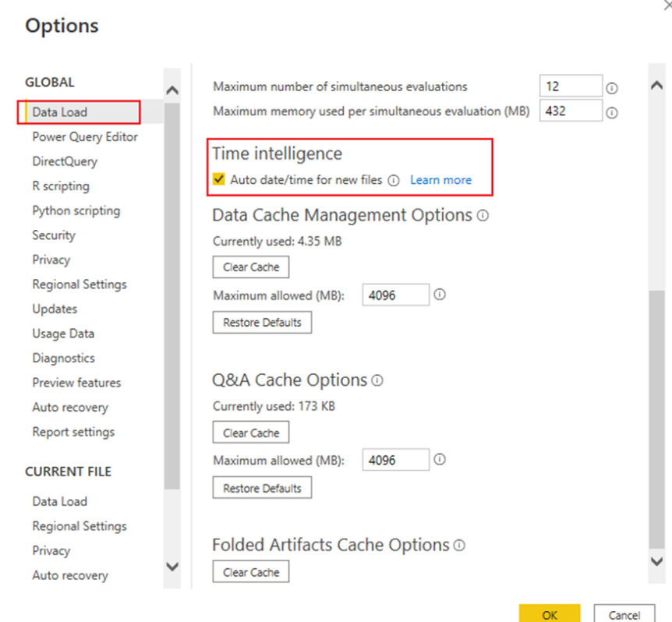This screenshot has height=622, width=672.
Task: Show info for Auto date/time option
Action: [x=394, y=180]
